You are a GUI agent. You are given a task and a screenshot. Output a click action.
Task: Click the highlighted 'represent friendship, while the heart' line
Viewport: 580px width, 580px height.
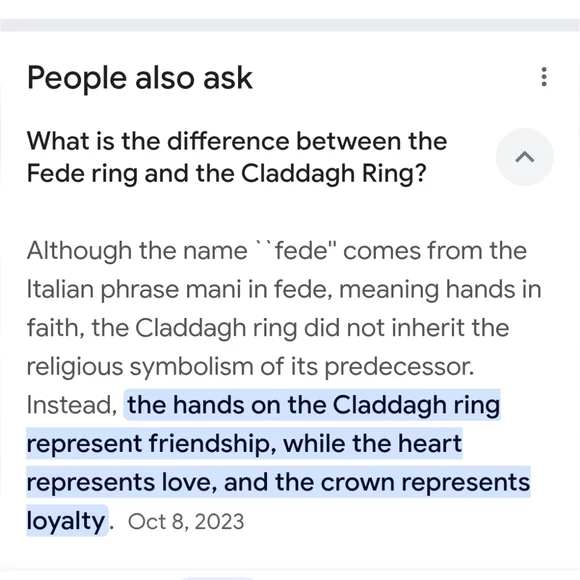click(x=244, y=443)
